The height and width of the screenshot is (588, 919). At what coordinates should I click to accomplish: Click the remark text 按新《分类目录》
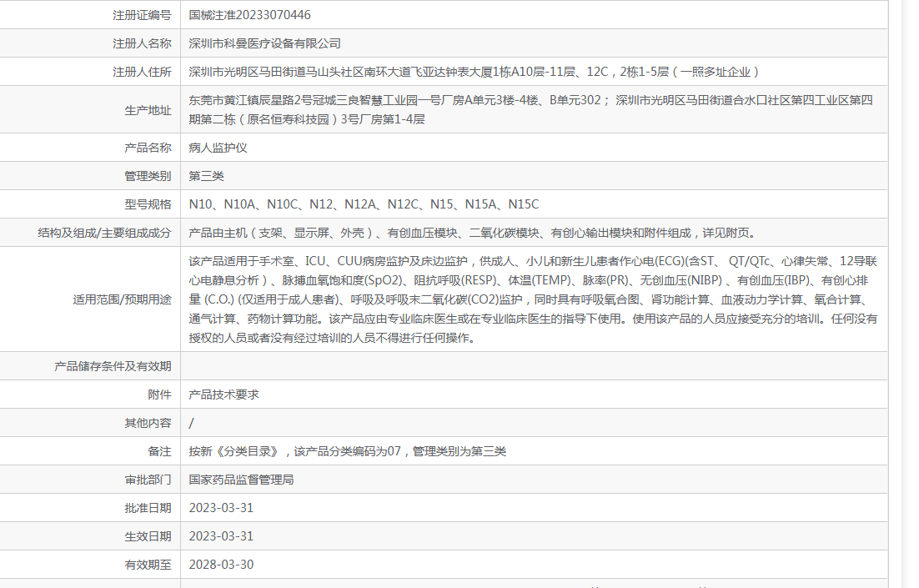click(348, 451)
